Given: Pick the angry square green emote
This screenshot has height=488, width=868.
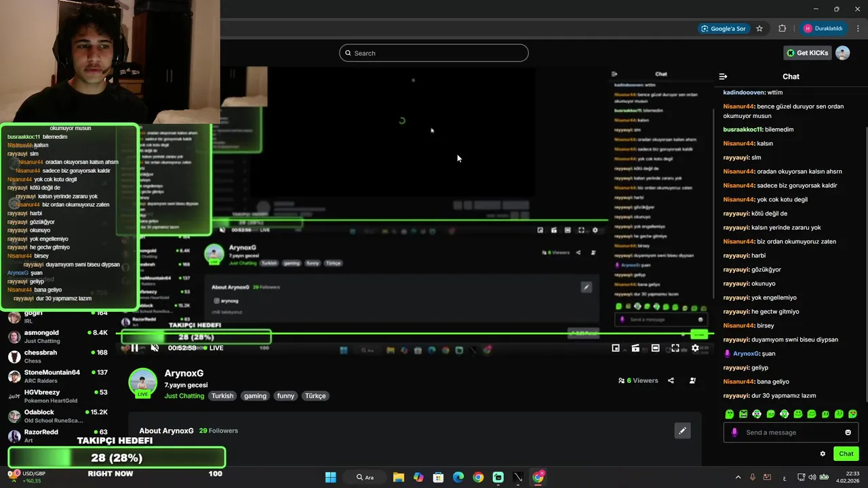Looking at the screenshot, I should (x=743, y=414).
